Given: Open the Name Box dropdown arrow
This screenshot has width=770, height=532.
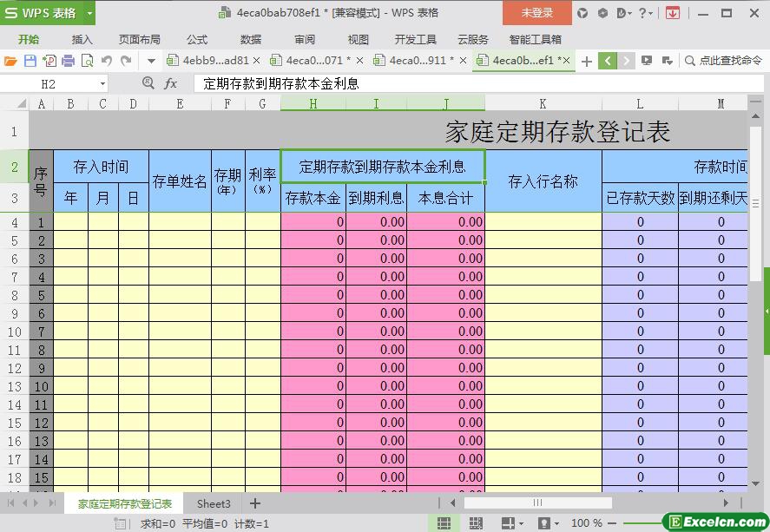Looking at the screenshot, I should tap(102, 84).
